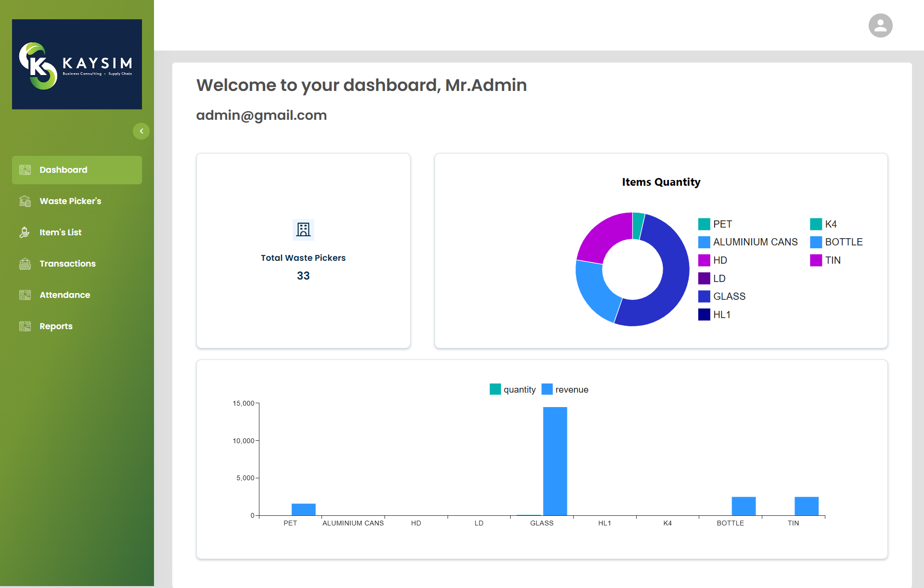Click the Item's List hand icon
Image resolution: width=924 pixels, height=588 pixels.
[x=25, y=232]
